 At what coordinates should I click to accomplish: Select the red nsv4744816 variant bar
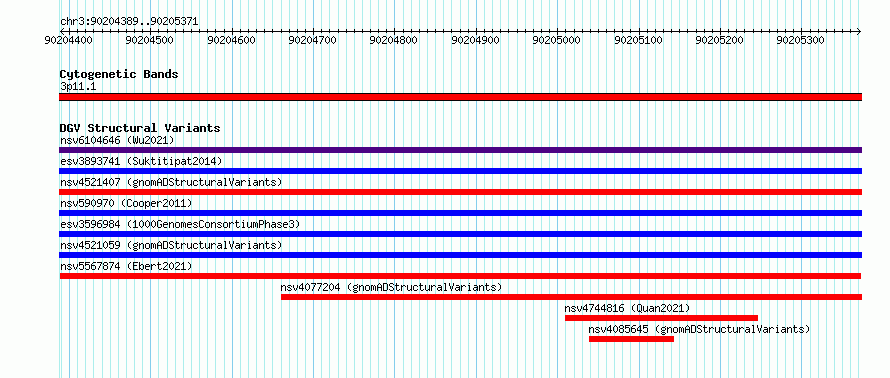661,318
